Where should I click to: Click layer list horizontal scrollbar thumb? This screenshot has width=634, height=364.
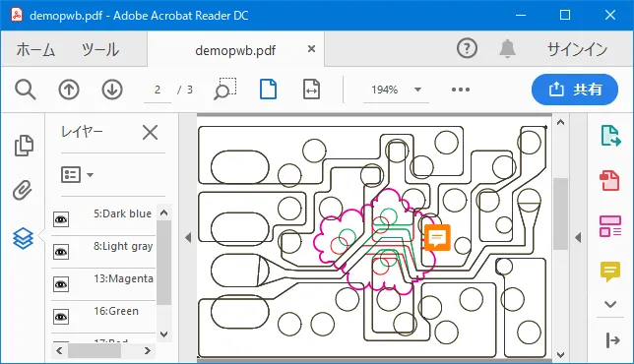pyautogui.click(x=95, y=350)
